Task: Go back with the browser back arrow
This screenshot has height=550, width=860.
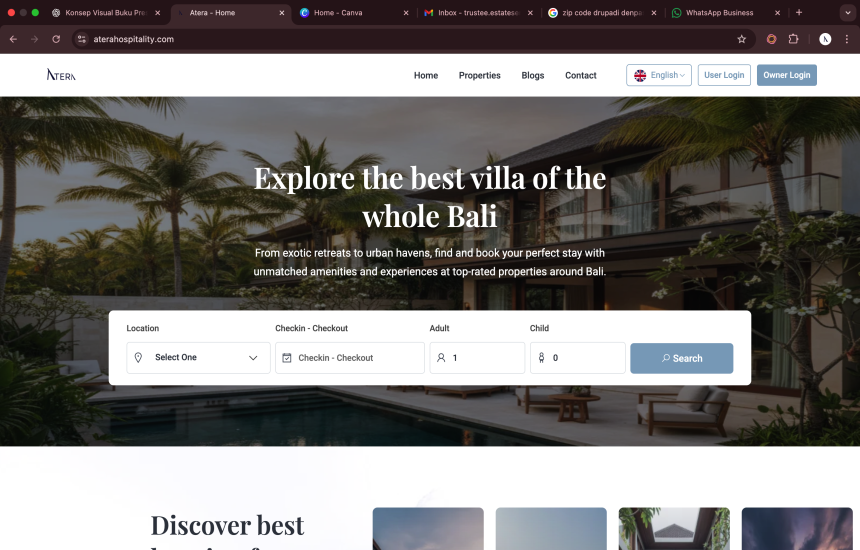Action: coord(13,39)
